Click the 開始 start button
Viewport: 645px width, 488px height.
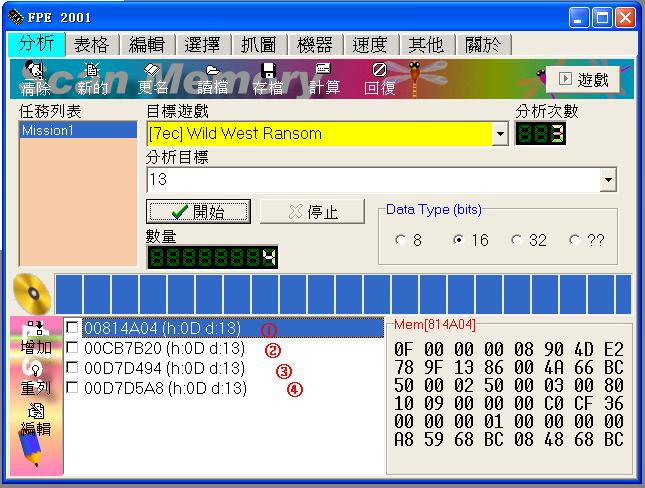click(x=198, y=212)
